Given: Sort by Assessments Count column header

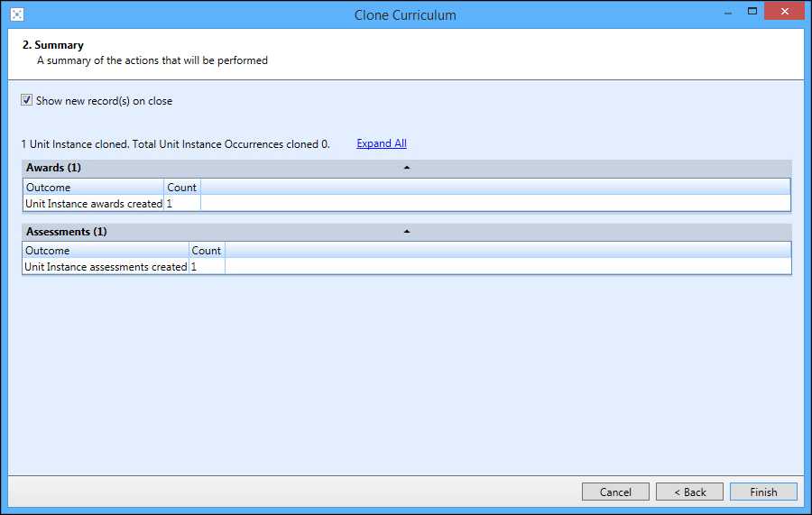Looking at the screenshot, I should tap(208, 250).
